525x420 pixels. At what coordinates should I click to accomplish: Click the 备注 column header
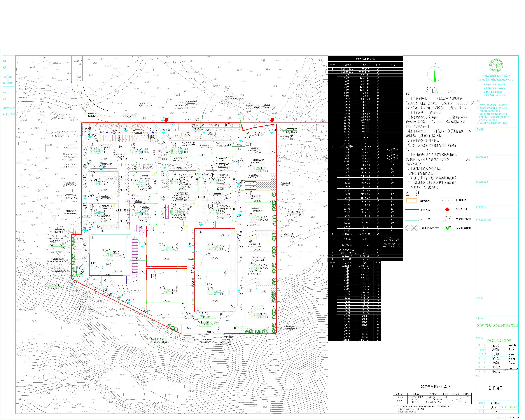point(392,65)
